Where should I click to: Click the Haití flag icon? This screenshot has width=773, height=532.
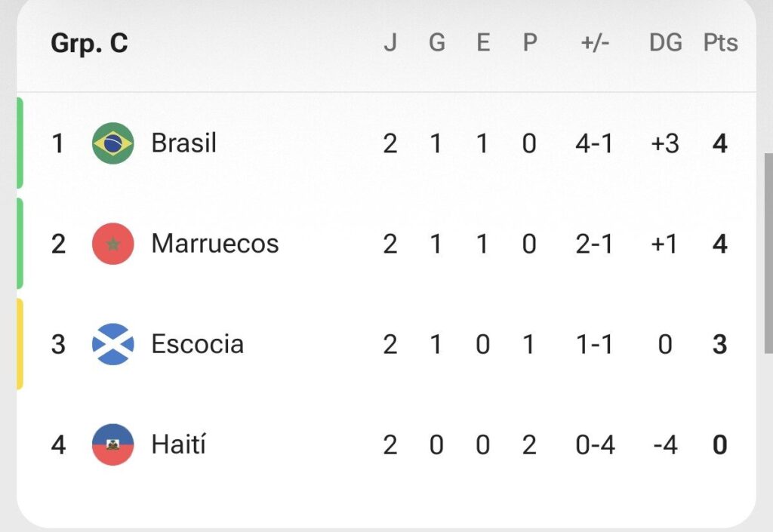113,444
